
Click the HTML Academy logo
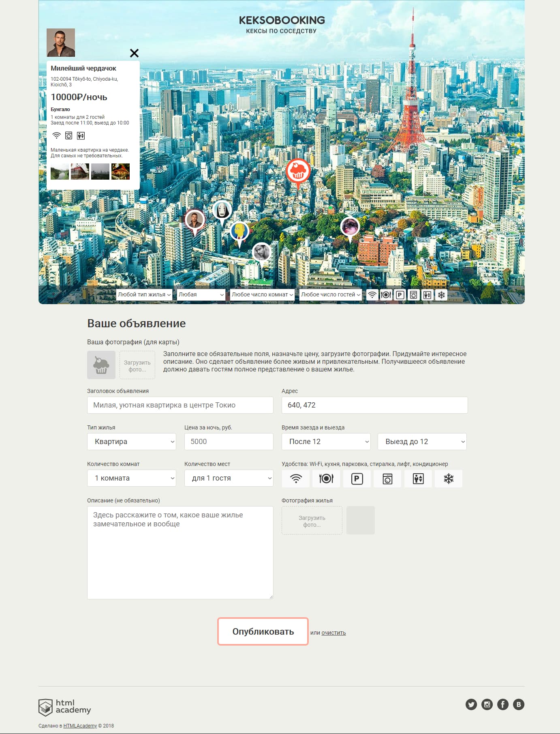point(65,707)
